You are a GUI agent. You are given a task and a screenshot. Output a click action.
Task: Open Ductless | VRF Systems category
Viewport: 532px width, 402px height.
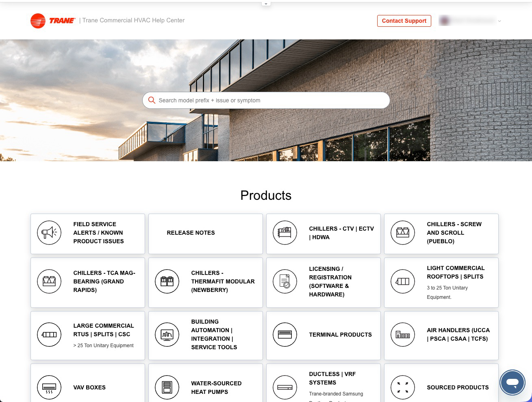click(324, 383)
